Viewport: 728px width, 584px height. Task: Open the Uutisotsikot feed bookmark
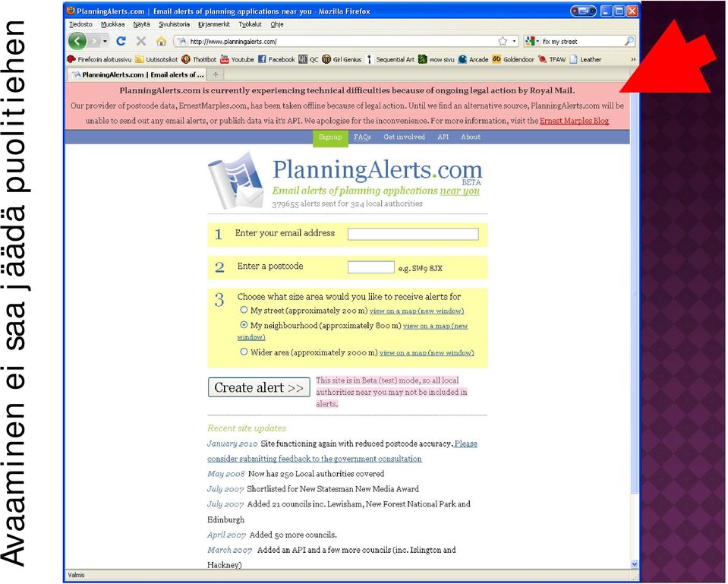pyautogui.click(x=156, y=59)
